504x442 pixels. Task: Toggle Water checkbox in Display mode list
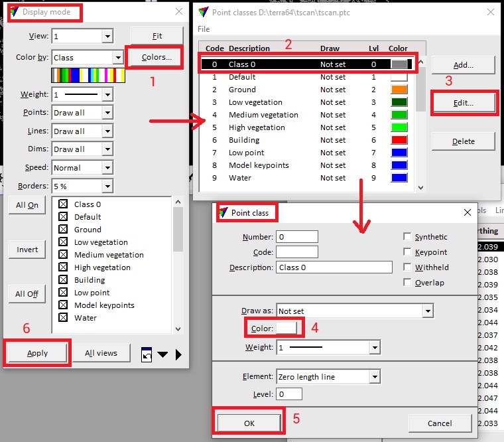coord(63,317)
